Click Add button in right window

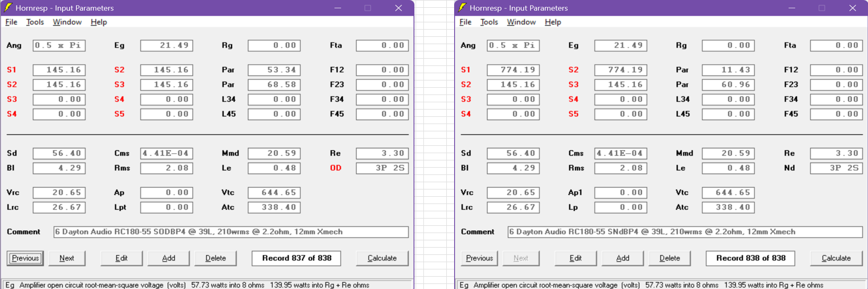pos(622,258)
